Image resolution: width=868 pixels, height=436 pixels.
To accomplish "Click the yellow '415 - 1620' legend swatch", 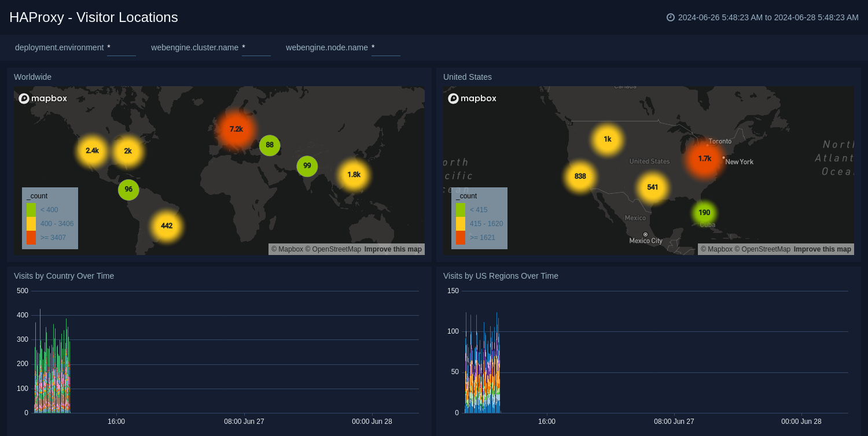I will [x=461, y=224].
